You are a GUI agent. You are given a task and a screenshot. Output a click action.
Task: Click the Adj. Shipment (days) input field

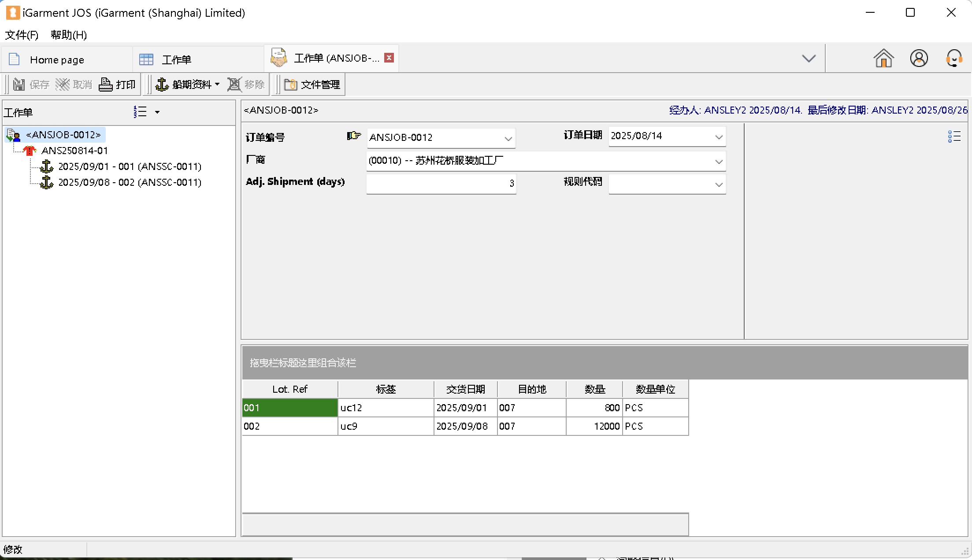click(441, 183)
